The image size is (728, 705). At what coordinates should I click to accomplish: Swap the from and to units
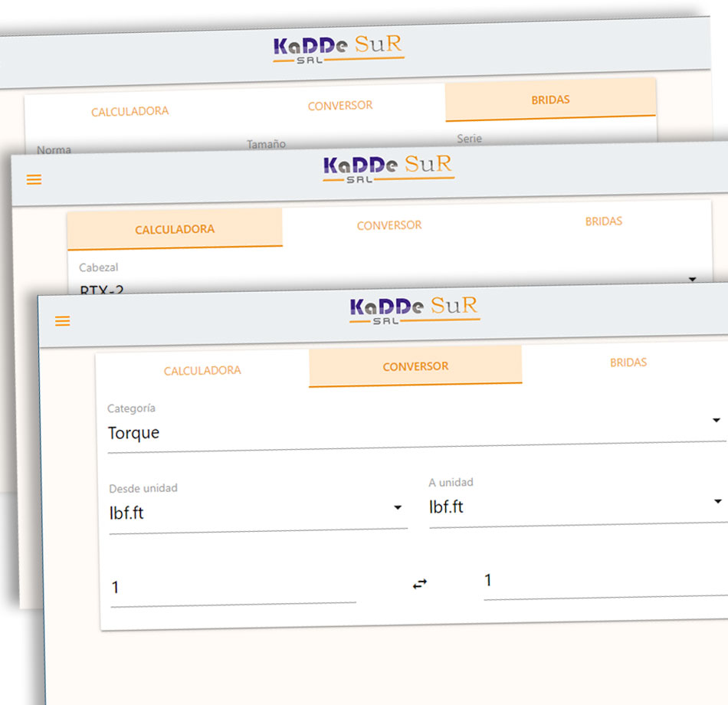(420, 584)
